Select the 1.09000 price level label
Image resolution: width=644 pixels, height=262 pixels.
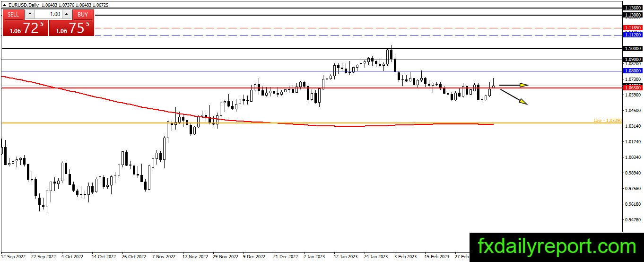[633, 59]
